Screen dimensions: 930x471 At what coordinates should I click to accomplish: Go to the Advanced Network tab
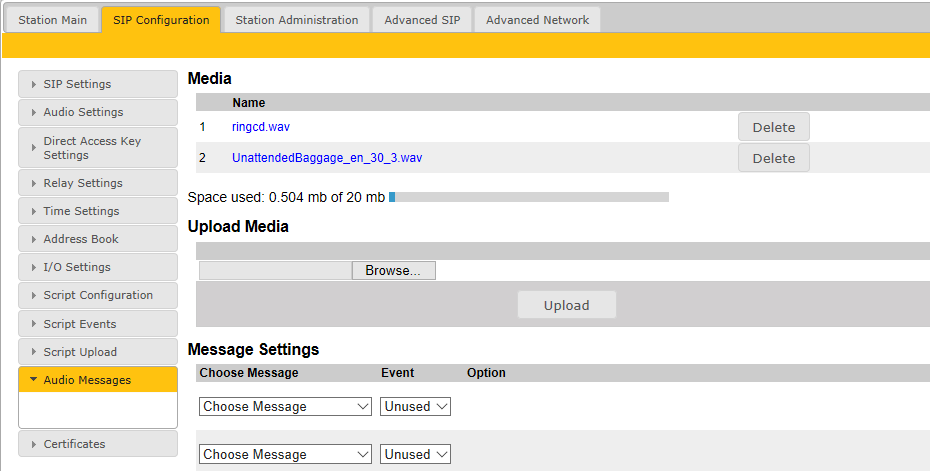point(537,20)
